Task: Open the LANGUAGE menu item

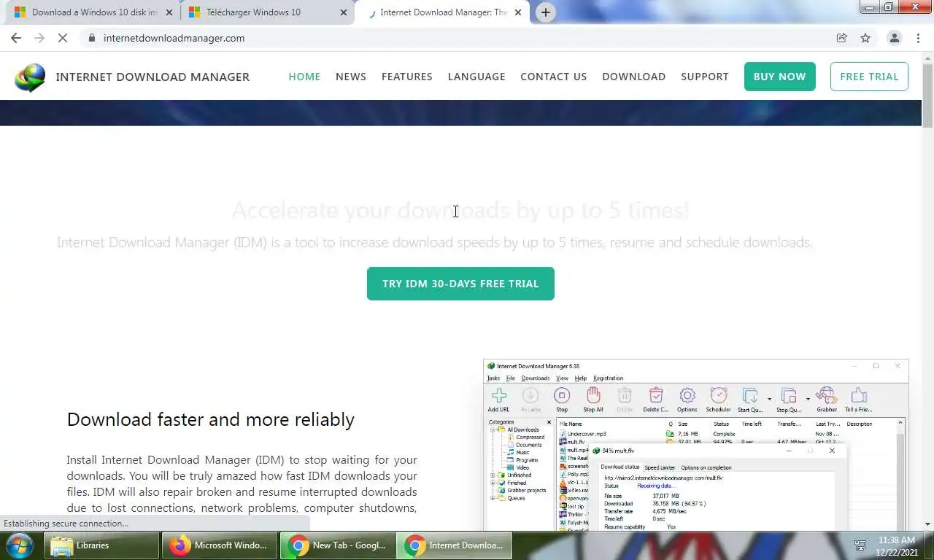Action: coord(476,77)
